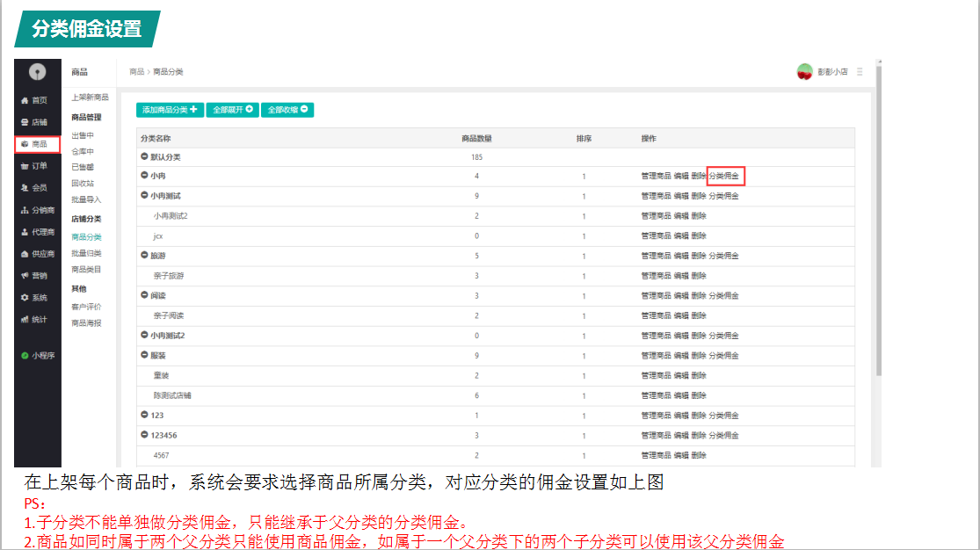Click 全部展开 to expand all categories
This screenshot has width=980, height=550.
click(x=234, y=110)
